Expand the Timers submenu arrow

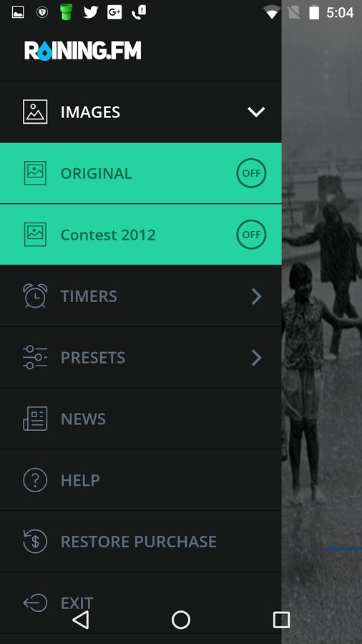257,296
